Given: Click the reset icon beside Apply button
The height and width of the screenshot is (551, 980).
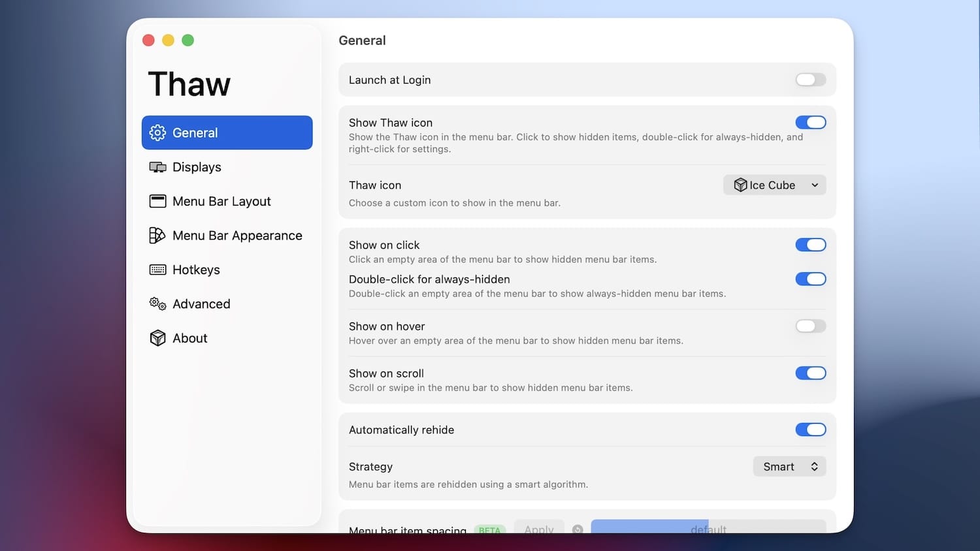Looking at the screenshot, I should click(578, 529).
